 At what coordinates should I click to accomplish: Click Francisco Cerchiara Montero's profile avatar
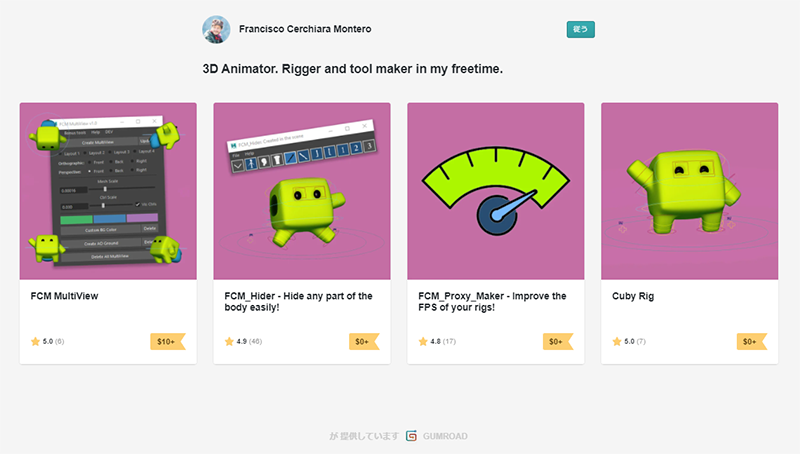tap(217, 29)
